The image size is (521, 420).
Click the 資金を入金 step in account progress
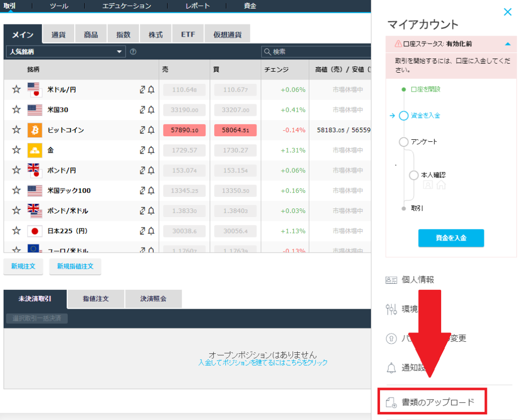[x=425, y=115]
